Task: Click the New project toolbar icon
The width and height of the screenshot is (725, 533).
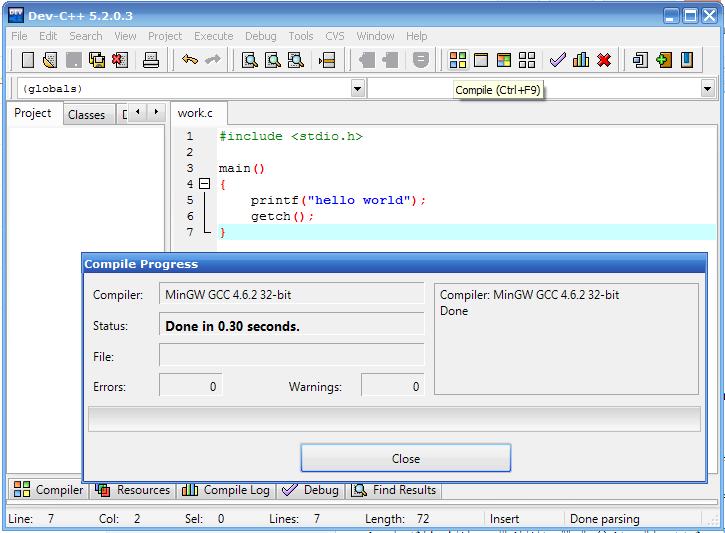Action: click(x=640, y=60)
